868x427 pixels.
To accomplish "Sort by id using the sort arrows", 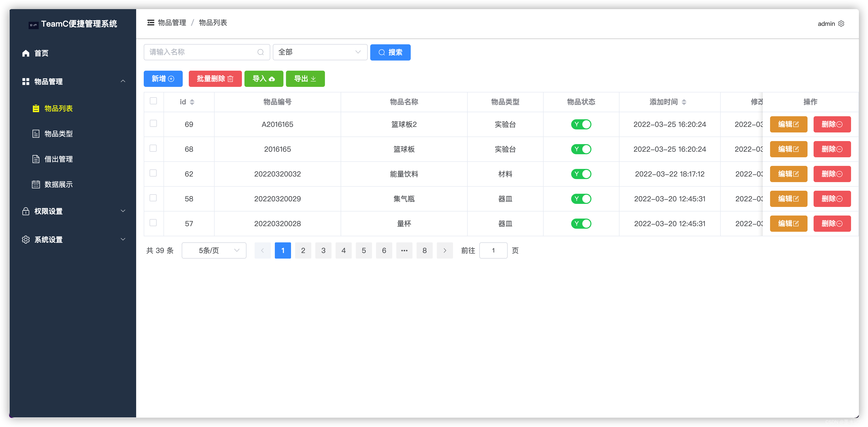I will point(192,102).
